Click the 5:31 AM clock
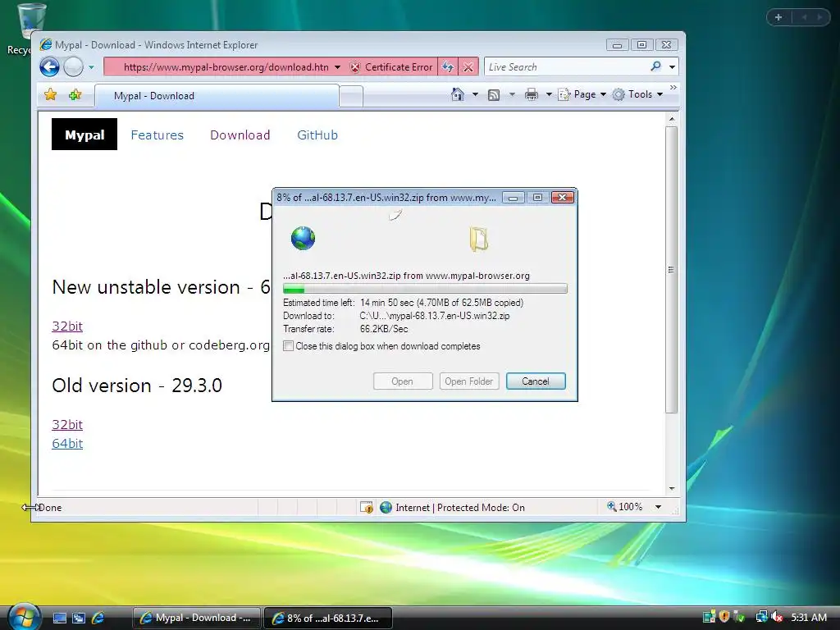This screenshot has height=630, width=840. (808, 617)
